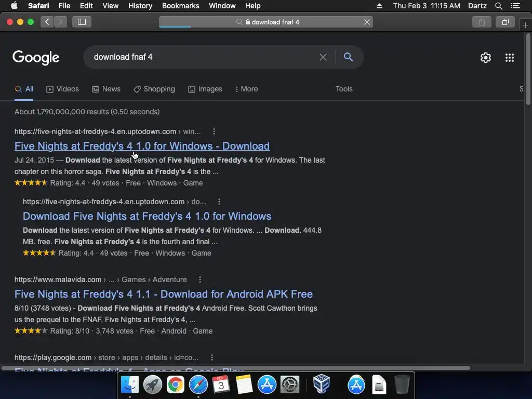Open Google settings gear
The height and width of the screenshot is (399, 532).
(x=486, y=58)
